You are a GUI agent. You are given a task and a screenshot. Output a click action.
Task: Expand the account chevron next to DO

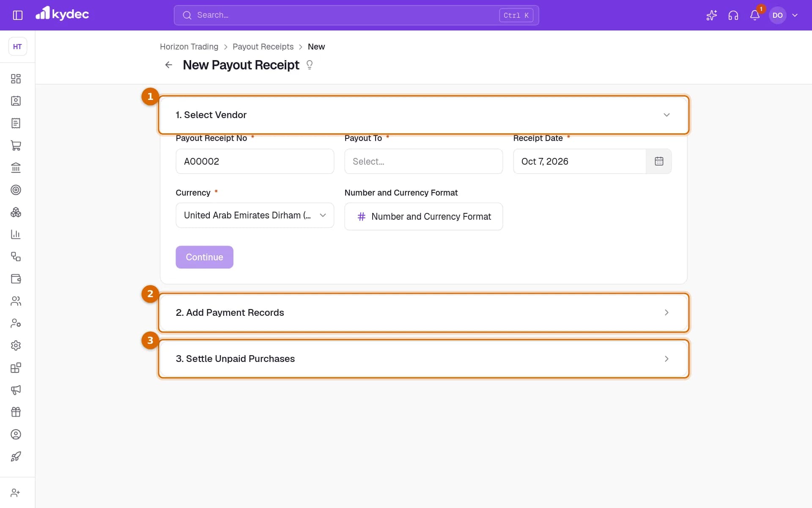795,15
